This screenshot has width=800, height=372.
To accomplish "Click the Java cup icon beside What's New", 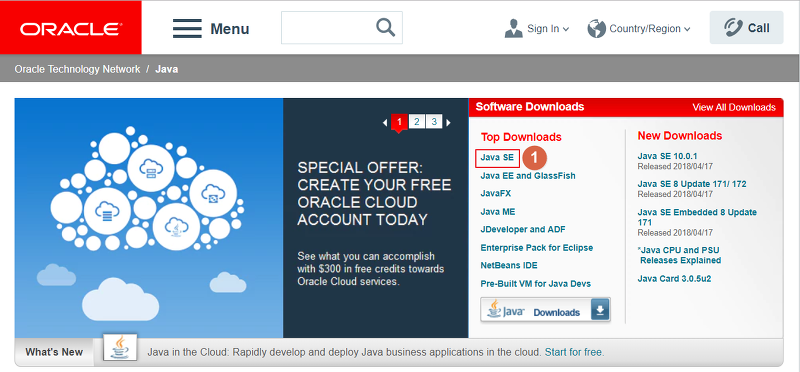I will click(120, 348).
